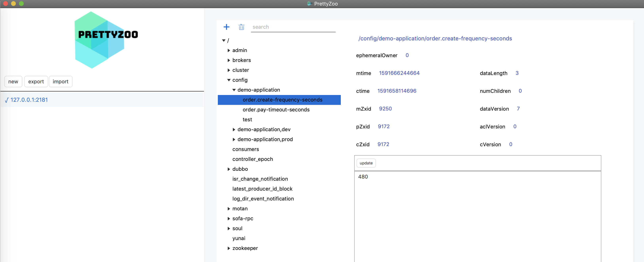This screenshot has height=262, width=644.
Task: Click the delete/trash icon in toolbar
Action: [x=241, y=27]
